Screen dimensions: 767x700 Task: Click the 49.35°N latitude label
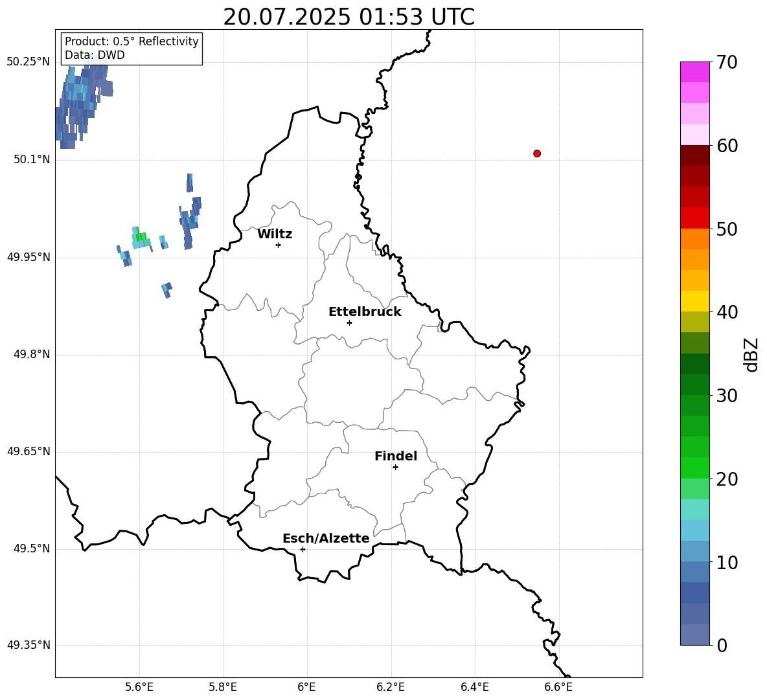(x=29, y=645)
